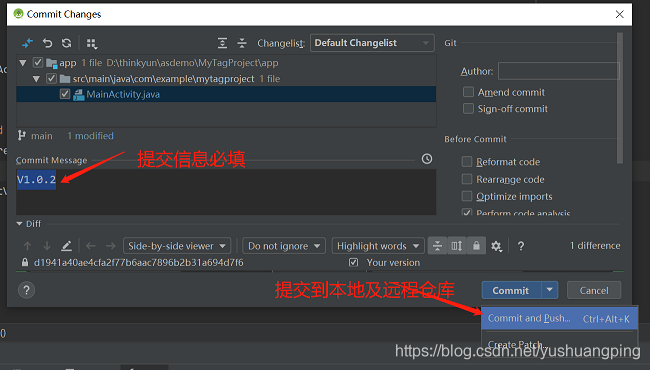Go to previous difference arrow
The image size is (650, 370).
coord(27,246)
